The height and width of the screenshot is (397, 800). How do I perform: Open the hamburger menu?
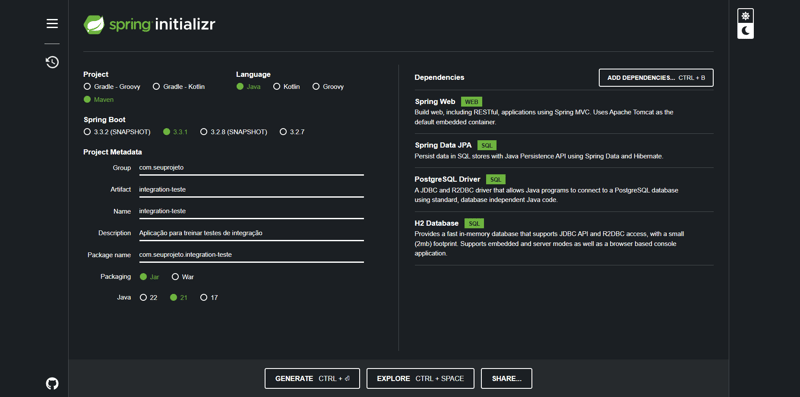(x=52, y=23)
